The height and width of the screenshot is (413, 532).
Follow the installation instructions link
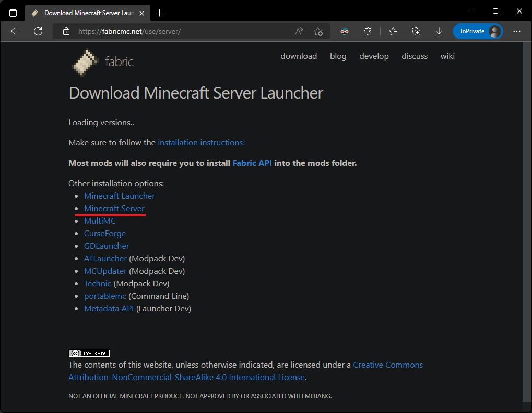[201, 143]
